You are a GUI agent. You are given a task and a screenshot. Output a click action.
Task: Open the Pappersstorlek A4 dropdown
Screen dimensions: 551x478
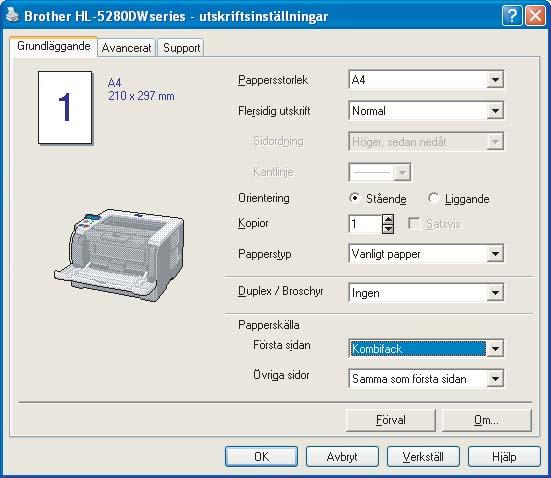coord(426,80)
